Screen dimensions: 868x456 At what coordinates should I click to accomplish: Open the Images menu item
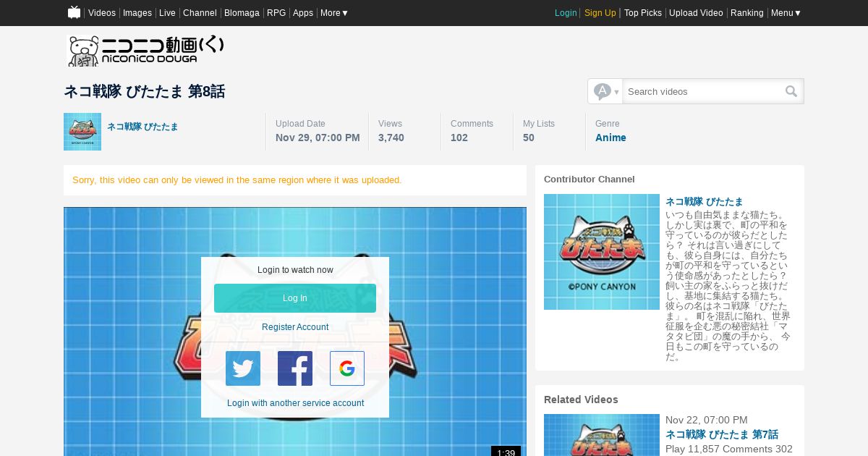click(x=137, y=13)
